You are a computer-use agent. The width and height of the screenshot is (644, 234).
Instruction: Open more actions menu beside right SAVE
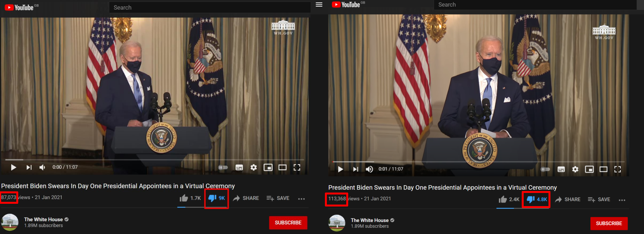point(622,200)
